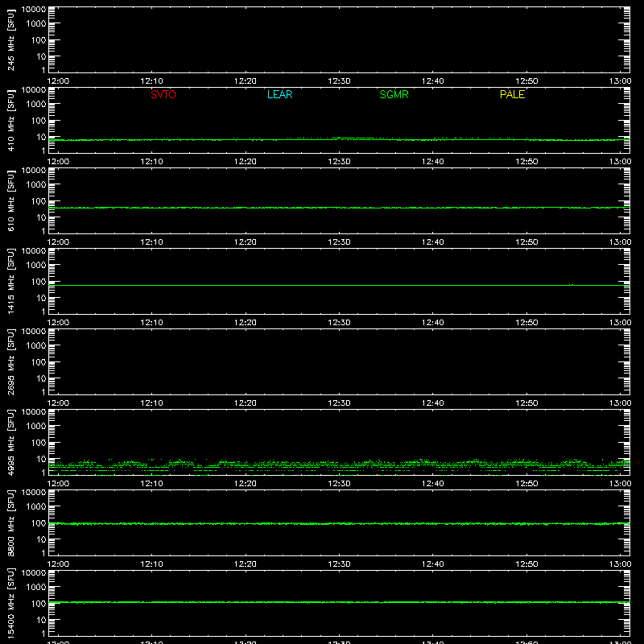Select the 4995 MHz [SFU] axis label
Viewport: 644px width, 644px height.
pyautogui.click(x=10, y=442)
